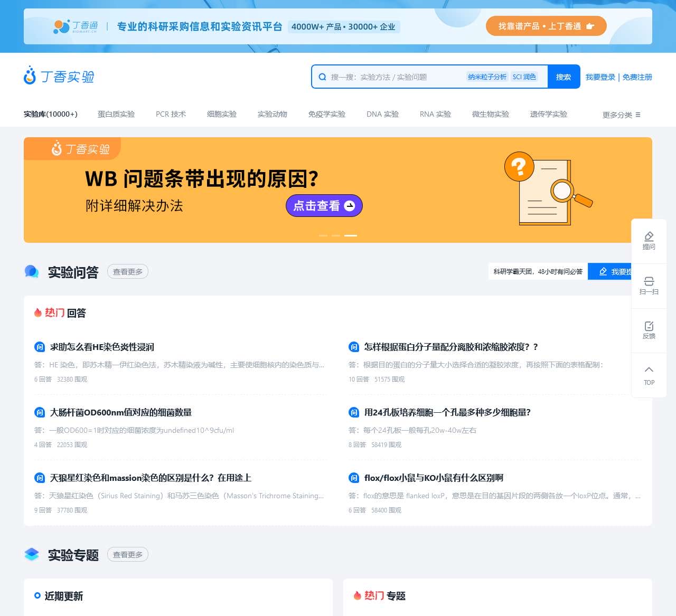Click the 我要登录 link

point(600,77)
